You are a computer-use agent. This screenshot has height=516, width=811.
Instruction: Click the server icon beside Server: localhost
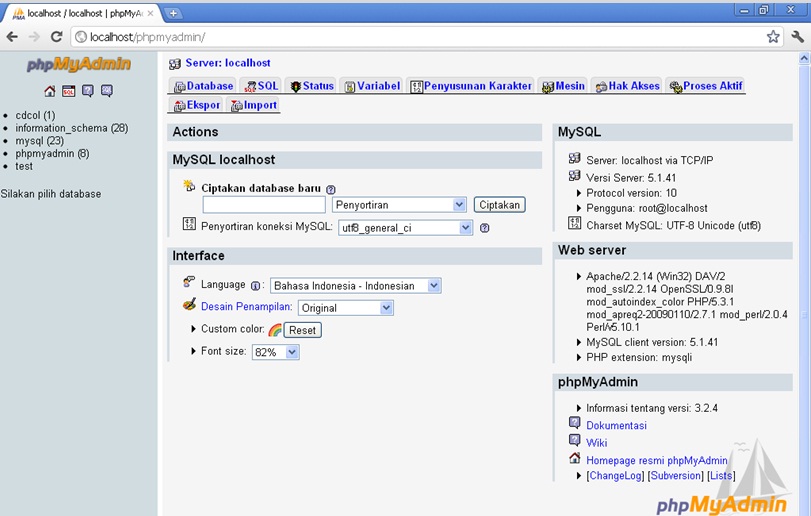(175, 64)
